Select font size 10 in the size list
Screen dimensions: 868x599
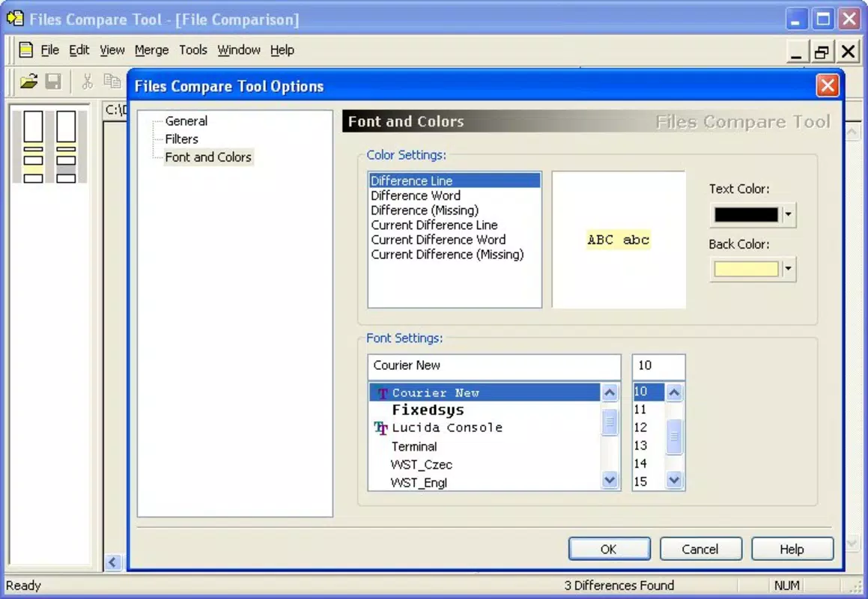tap(649, 392)
